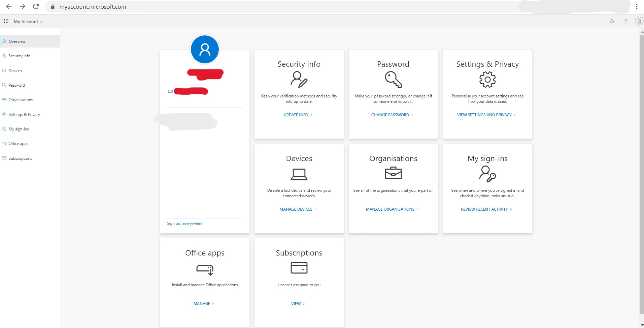Open the help question mark icon
The height and width of the screenshot is (328, 644).
pyautogui.click(x=625, y=21)
